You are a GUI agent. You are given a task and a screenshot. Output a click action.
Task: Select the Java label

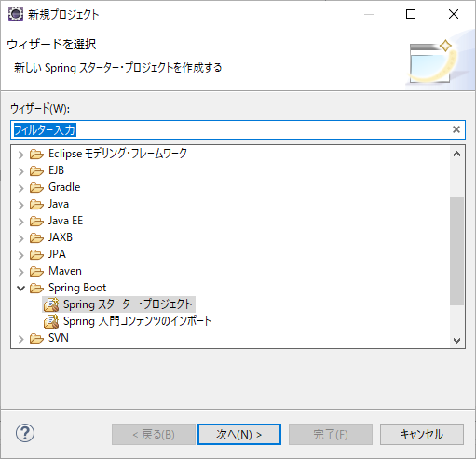coord(59,204)
